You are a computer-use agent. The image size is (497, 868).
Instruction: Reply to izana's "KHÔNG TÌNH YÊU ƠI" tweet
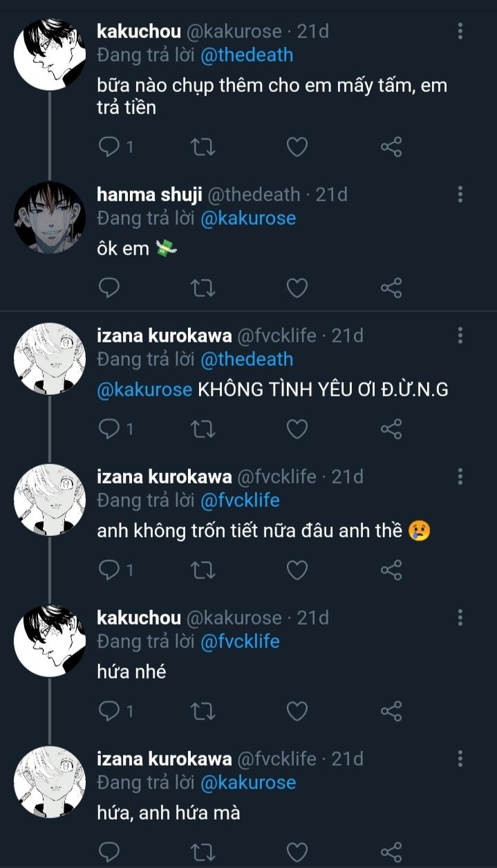pyautogui.click(x=110, y=429)
